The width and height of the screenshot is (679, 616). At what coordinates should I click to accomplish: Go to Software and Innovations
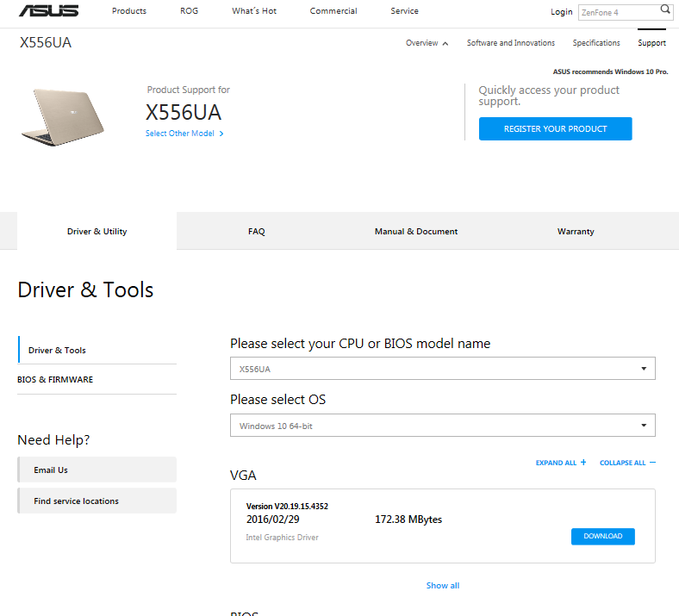(511, 43)
